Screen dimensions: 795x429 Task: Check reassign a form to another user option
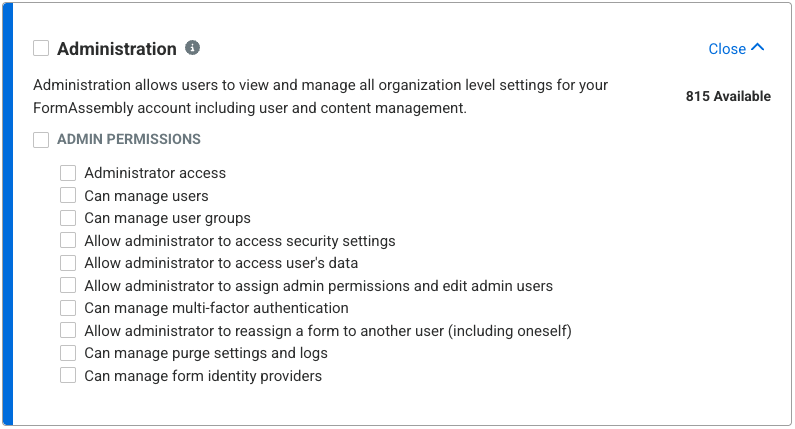pos(68,331)
